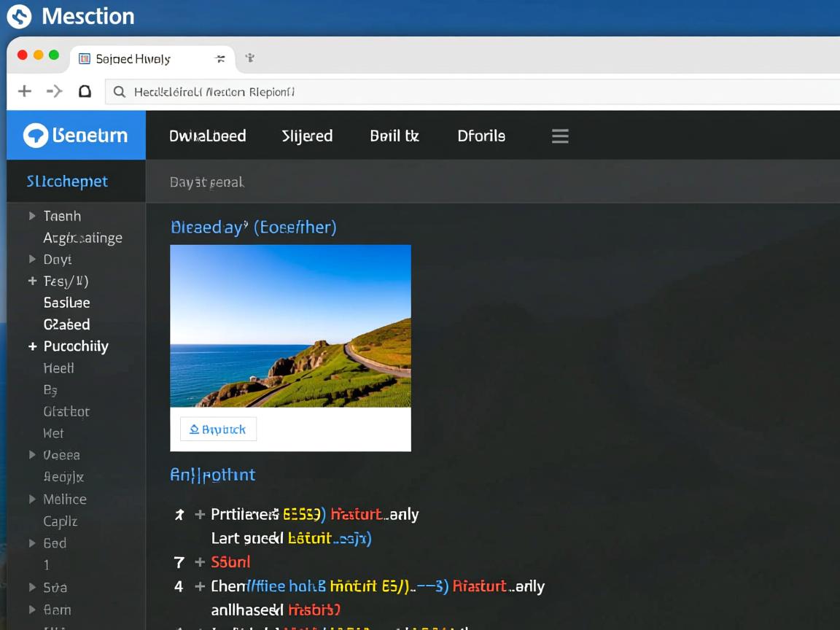Expand the Taenh tree item
Viewport: 840px width, 630px height.
pyautogui.click(x=32, y=216)
